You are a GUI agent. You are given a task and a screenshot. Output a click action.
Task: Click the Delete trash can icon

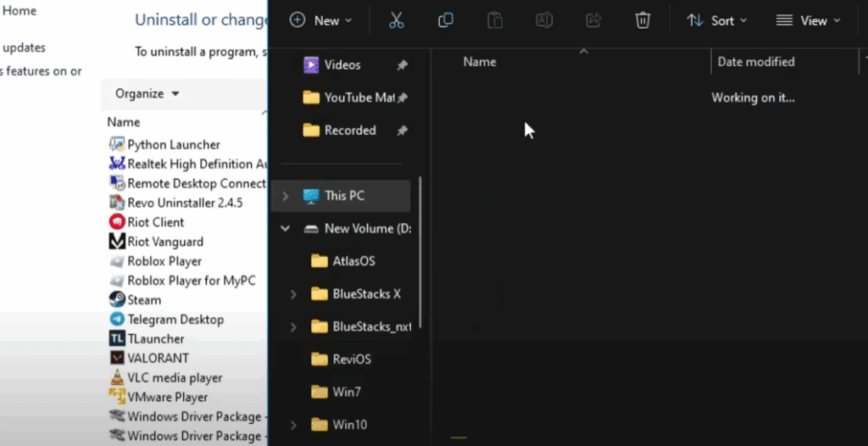point(643,20)
